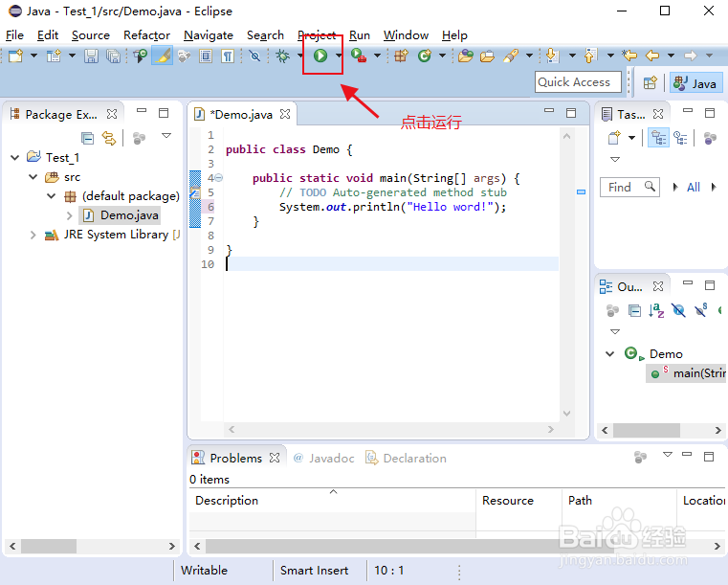Viewport: 728px width, 585px height.
Task: Click the Run Last Tool external tools icon
Action: click(359, 56)
